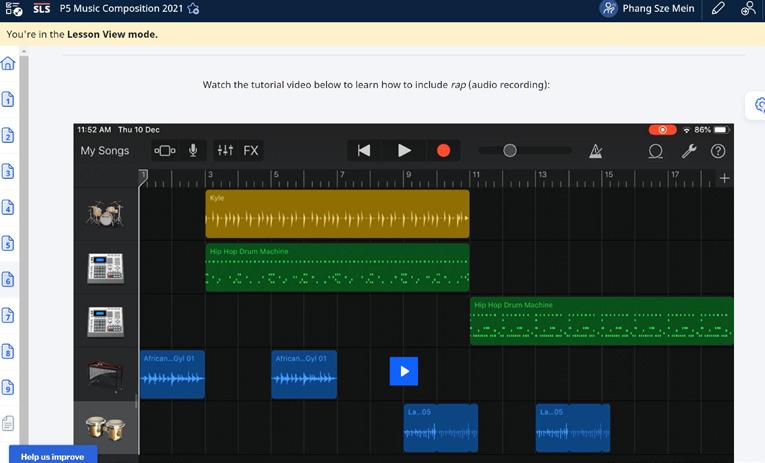This screenshot has height=463, width=765.
Task: Click the microphone icon in GarageBand toolbar
Action: tap(193, 151)
